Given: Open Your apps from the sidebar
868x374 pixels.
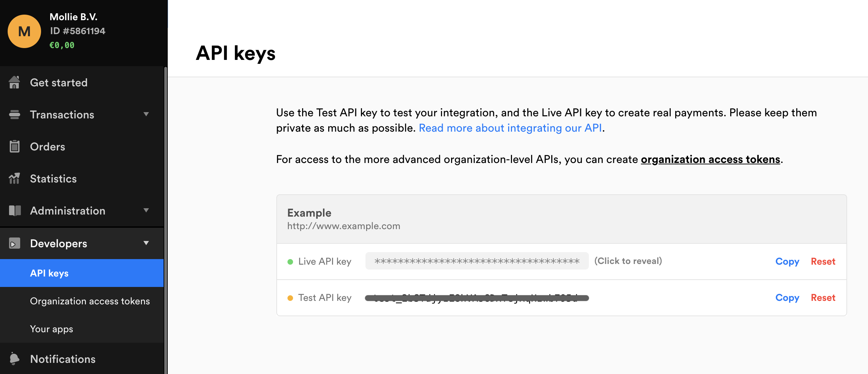Looking at the screenshot, I should (51, 328).
